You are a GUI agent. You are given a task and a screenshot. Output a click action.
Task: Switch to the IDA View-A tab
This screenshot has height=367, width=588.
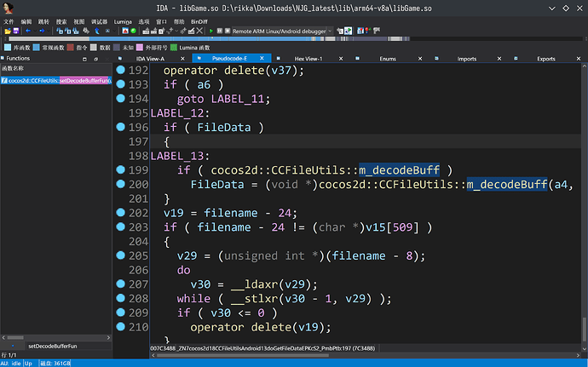(150, 59)
